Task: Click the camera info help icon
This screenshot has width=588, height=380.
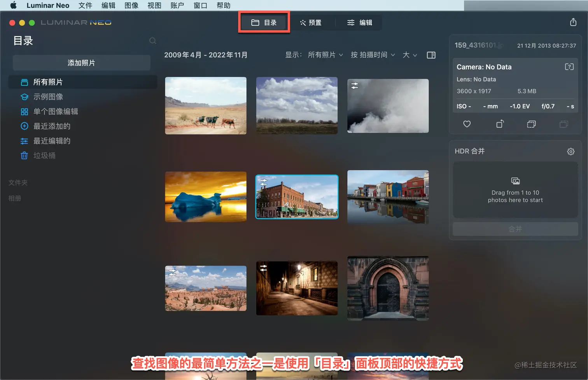Action: tap(569, 67)
